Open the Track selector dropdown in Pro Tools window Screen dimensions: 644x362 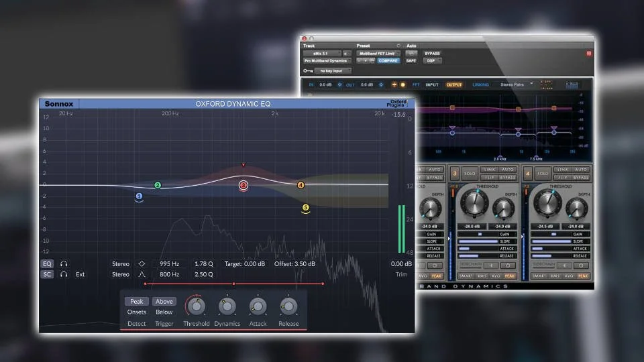[322, 54]
